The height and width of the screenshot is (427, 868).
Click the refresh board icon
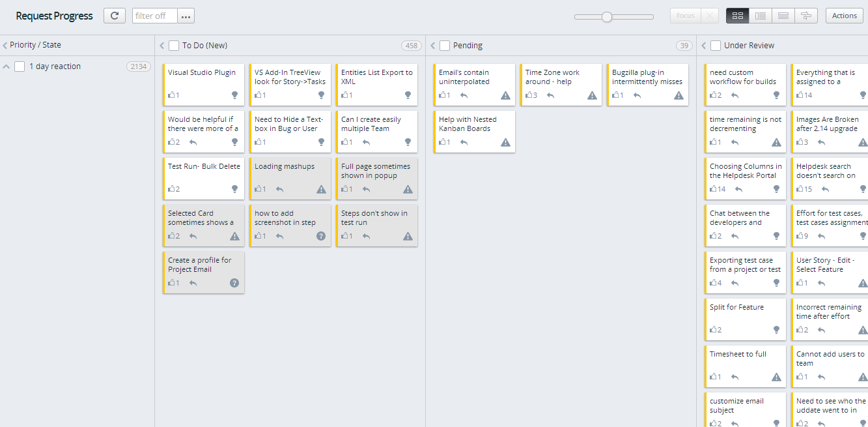[x=115, y=16]
